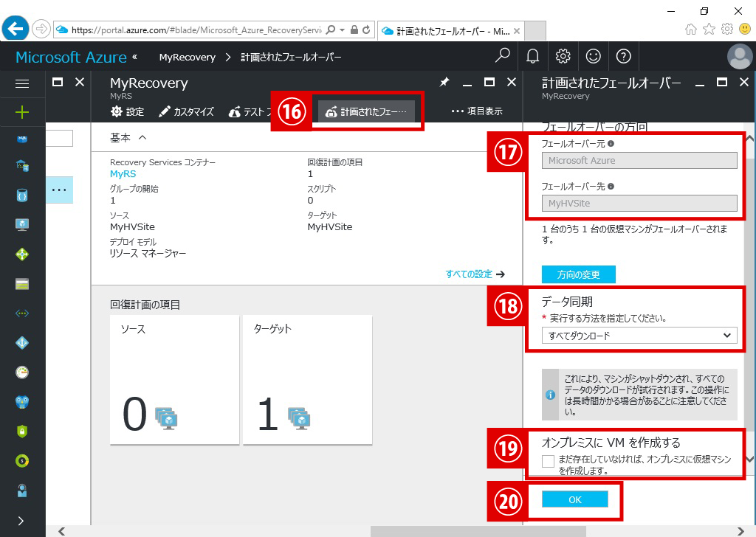Image resolution: width=756 pixels, height=537 pixels.
Task: Click the フェールオーバー先 MyHVSite field
Action: (x=639, y=204)
